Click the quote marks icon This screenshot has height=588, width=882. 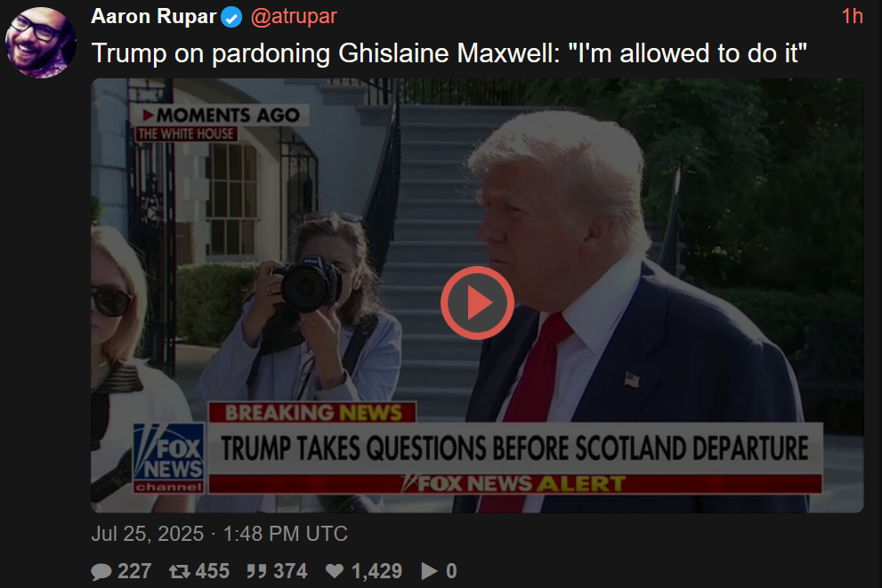257,571
